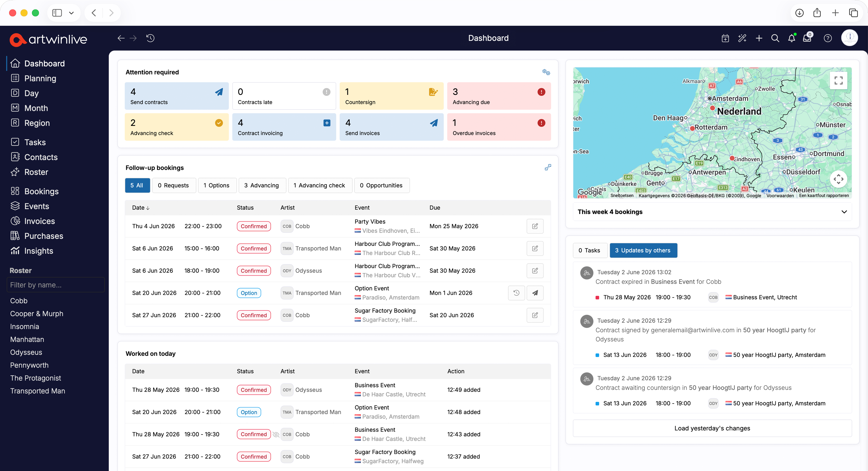This screenshot has width=868, height=471.
Task: Open the 2 Advancing check card
Action: tap(177, 127)
